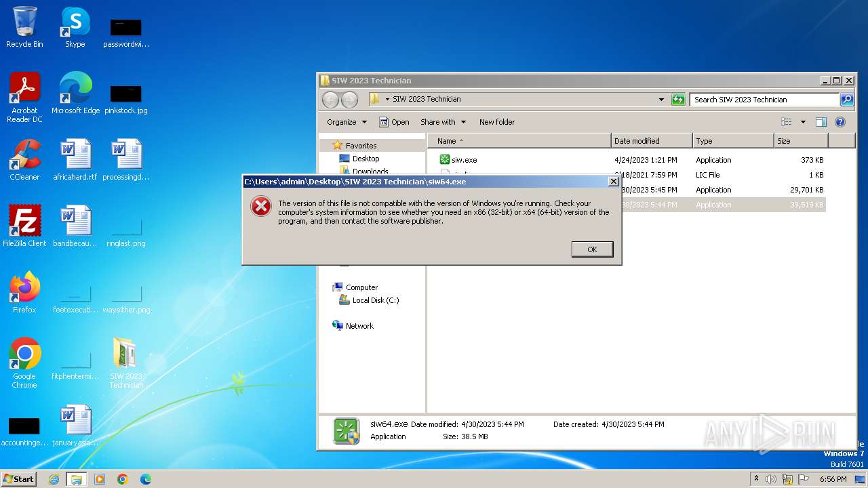The width and height of the screenshot is (868, 488).
Task: Click the search magnifier icon
Action: (847, 100)
